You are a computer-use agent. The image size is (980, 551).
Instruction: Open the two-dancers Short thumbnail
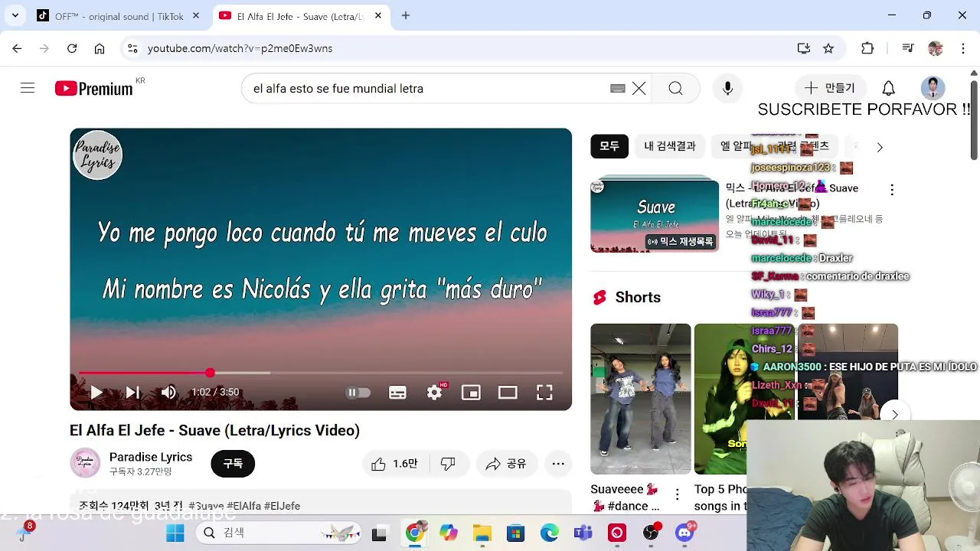(641, 399)
